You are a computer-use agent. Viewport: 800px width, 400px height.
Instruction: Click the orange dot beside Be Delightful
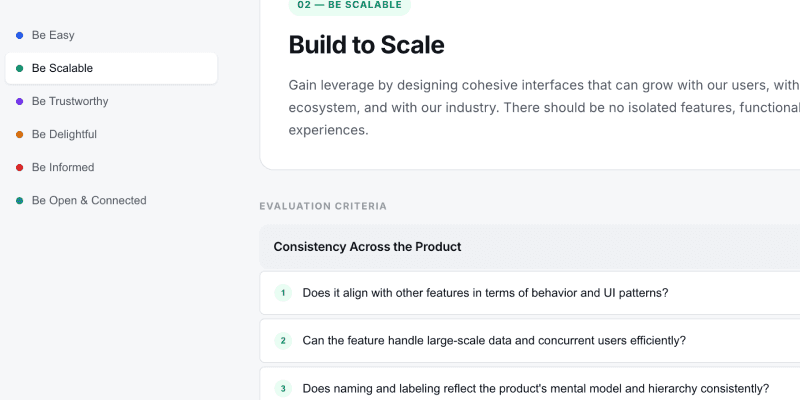point(20,134)
